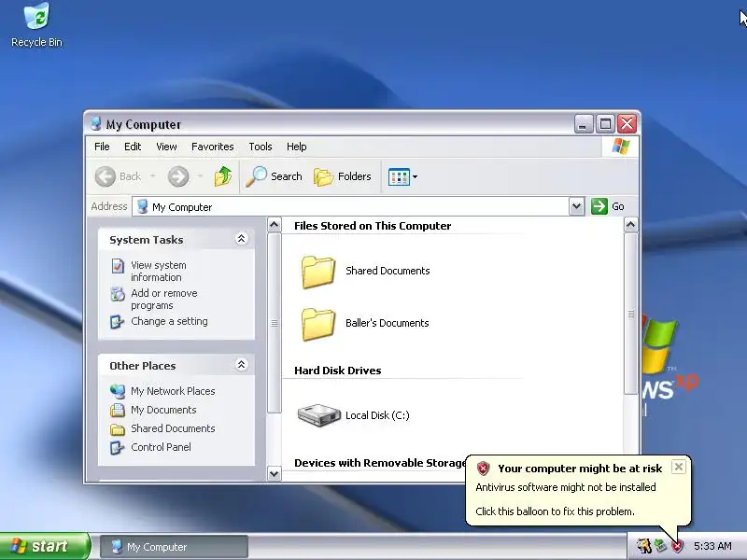Click the Start button
The height and width of the screenshot is (560, 747).
pos(45,546)
